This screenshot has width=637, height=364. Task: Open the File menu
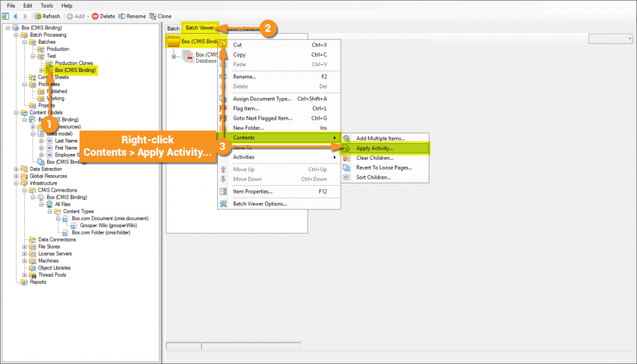[11, 6]
